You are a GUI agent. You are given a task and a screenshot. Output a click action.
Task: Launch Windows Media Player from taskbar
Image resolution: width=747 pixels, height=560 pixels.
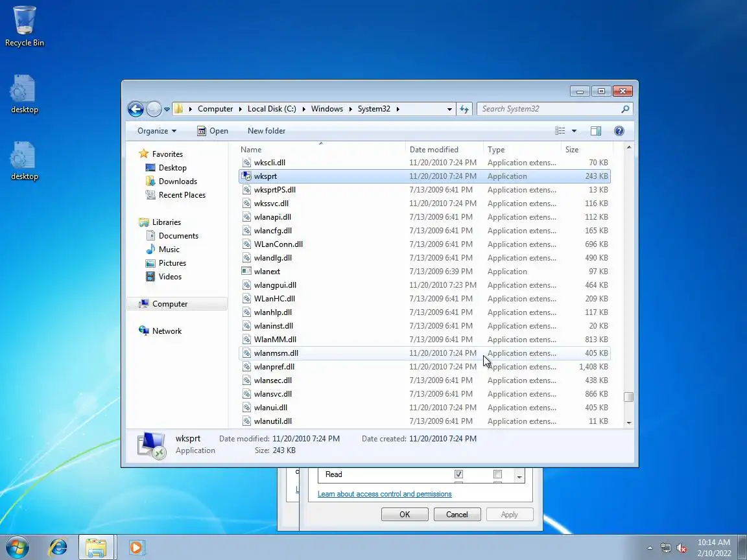pyautogui.click(x=136, y=548)
